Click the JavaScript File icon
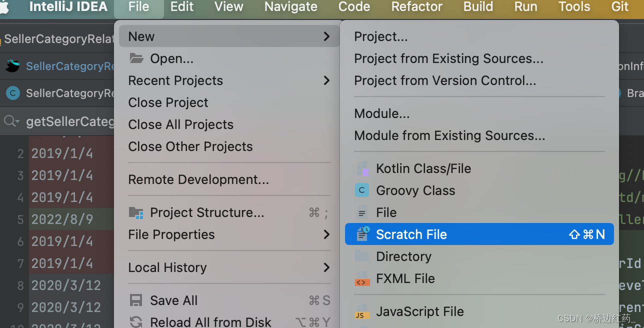This screenshot has height=328, width=644. tap(362, 312)
